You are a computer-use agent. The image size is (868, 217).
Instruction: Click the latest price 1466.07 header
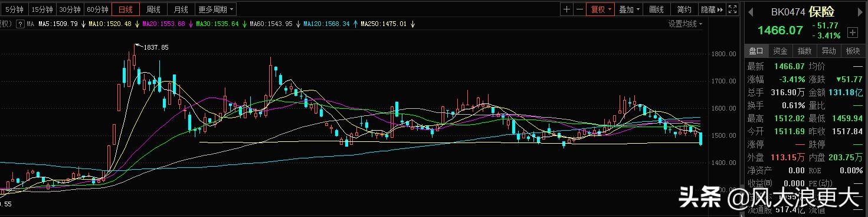pos(781,30)
